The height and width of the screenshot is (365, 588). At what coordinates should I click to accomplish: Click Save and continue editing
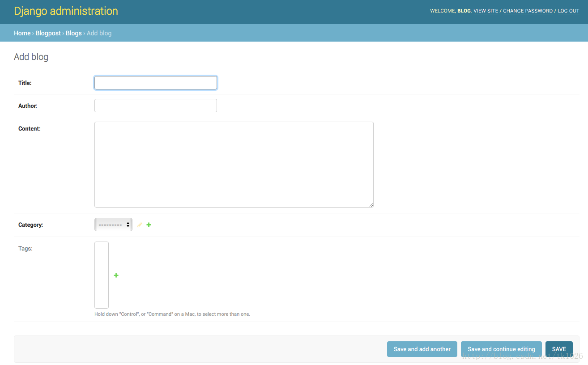pyautogui.click(x=501, y=349)
